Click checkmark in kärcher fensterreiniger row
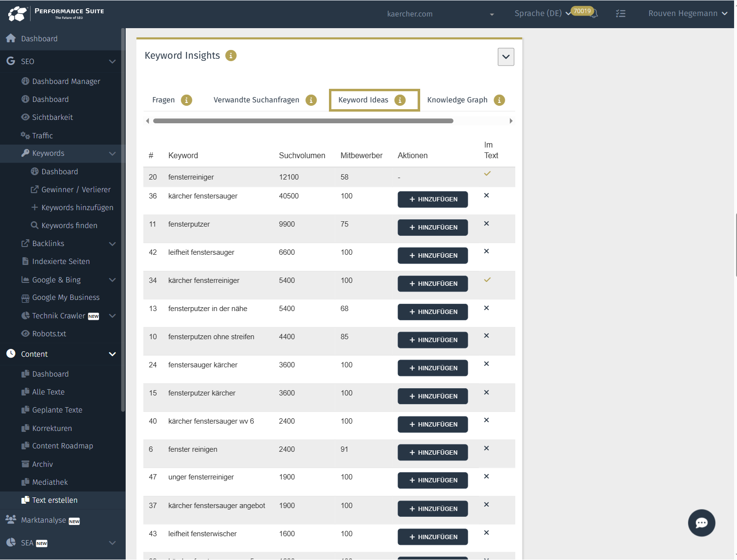This screenshot has width=737, height=560. point(487,280)
